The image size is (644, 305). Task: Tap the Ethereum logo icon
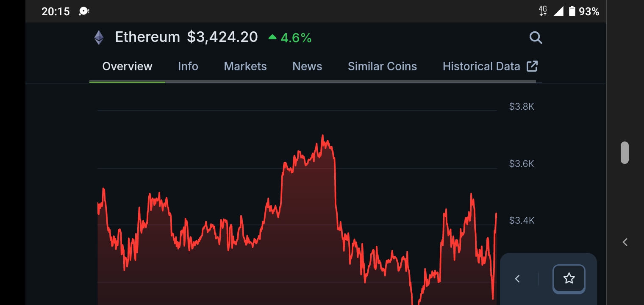coord(99,38)
